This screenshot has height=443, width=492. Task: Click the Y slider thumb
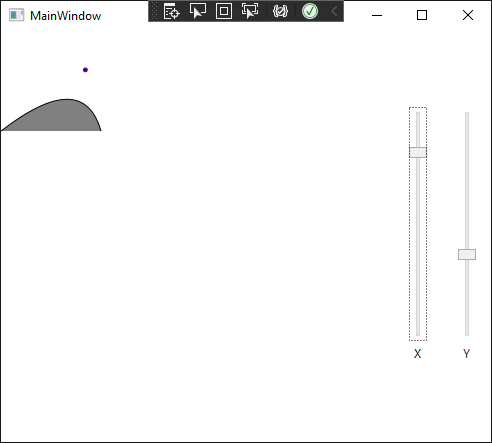[x=467, y=254]
